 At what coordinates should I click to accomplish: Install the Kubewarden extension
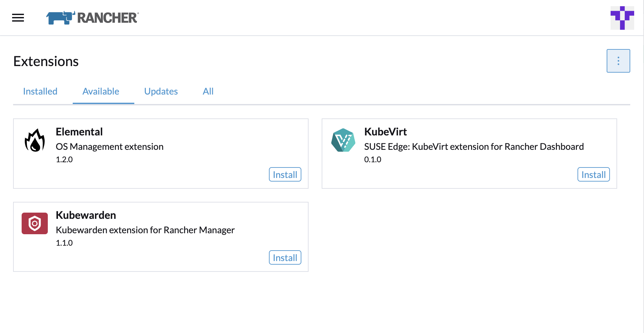pos(285,257)
